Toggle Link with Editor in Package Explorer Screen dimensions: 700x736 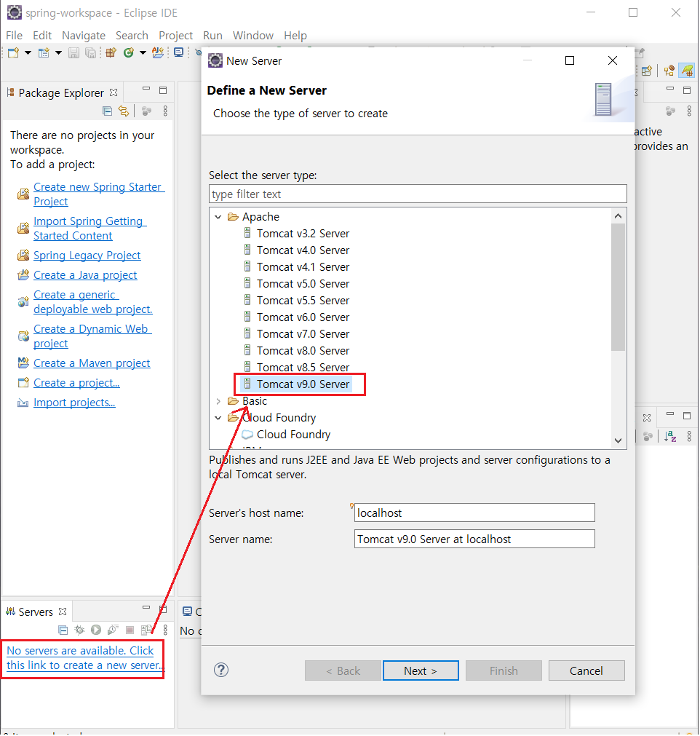tap(124, 111)
